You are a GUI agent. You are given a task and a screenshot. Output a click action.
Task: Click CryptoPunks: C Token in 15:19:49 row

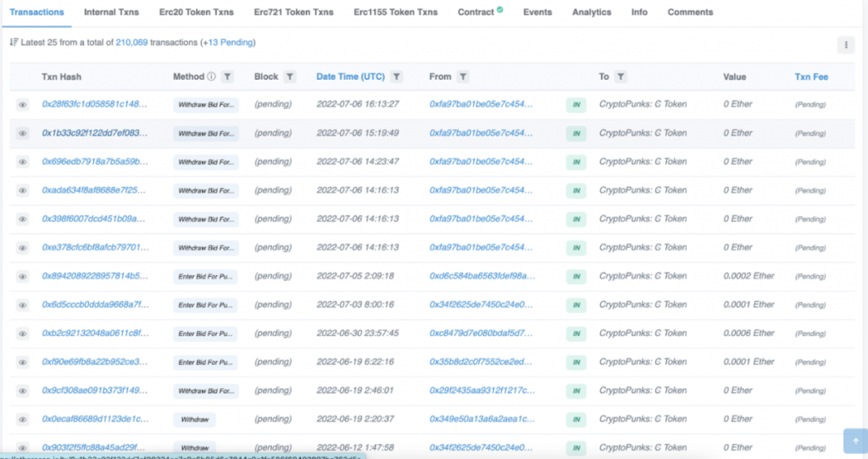pyautogui.click(x=643, y=133)
